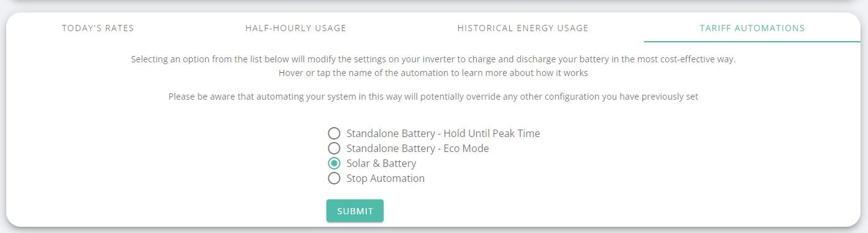Open the Today's Rates tab

pyautogui.click(x=98, y=28)
